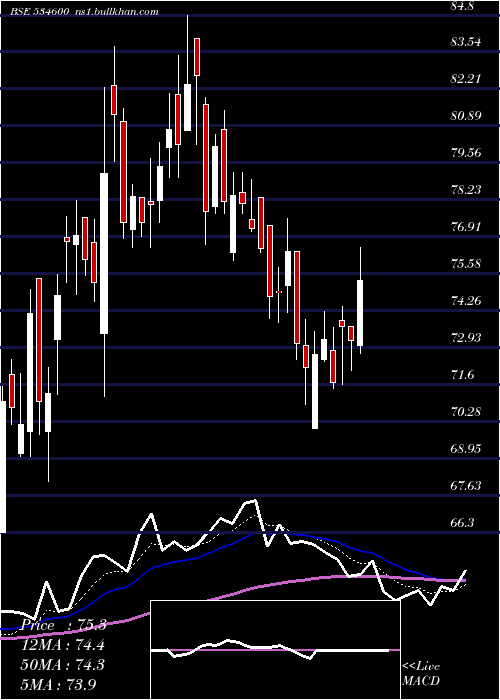Click the '12MA : 74.4' readout
The image size is (500, 700).
coord(63,645)
